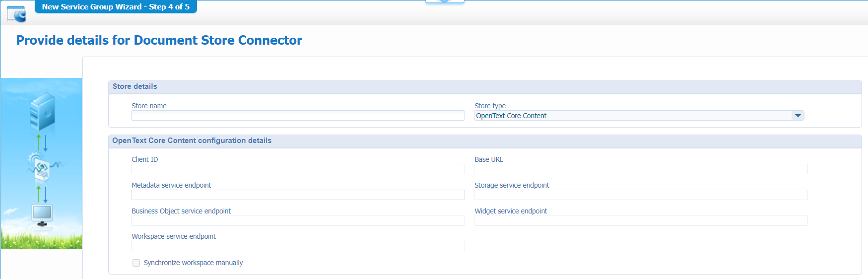
Task: Focus the Metadata service endpoint field
Action: (298, 195)
